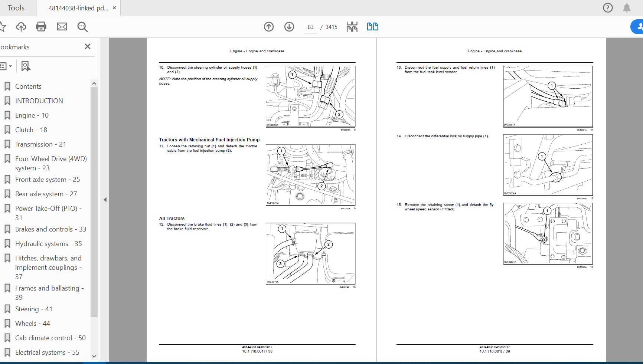This screenshot has height=364, width=643.
Task: Add a new bookmark icon
Action: tap(25, 66)
